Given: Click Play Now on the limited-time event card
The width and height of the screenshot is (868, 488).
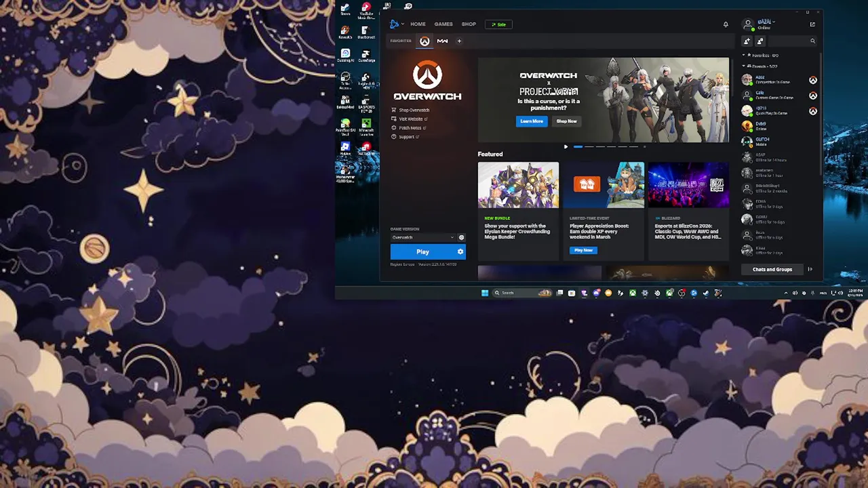Looking at the screenshot, I should (583, 250).
